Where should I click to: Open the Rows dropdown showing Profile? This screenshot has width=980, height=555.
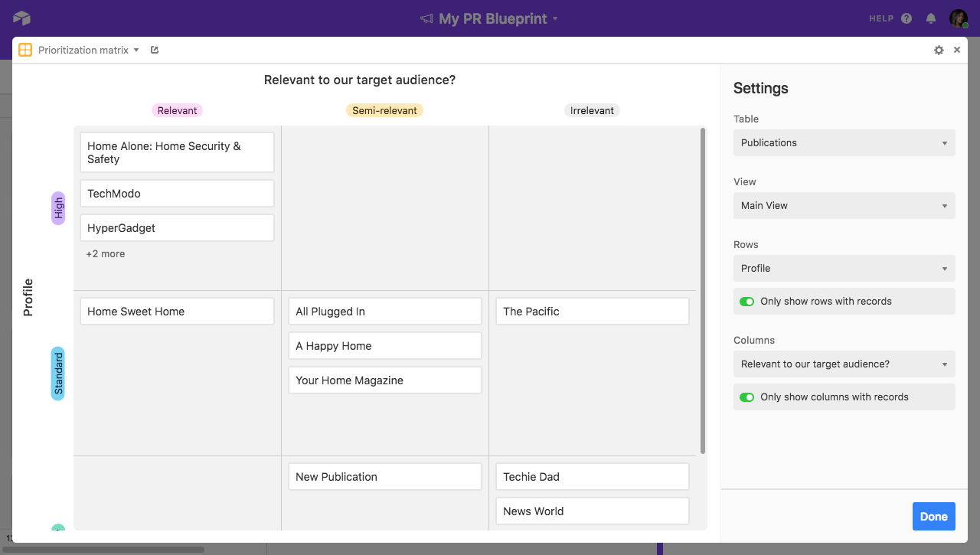[844, 268]
